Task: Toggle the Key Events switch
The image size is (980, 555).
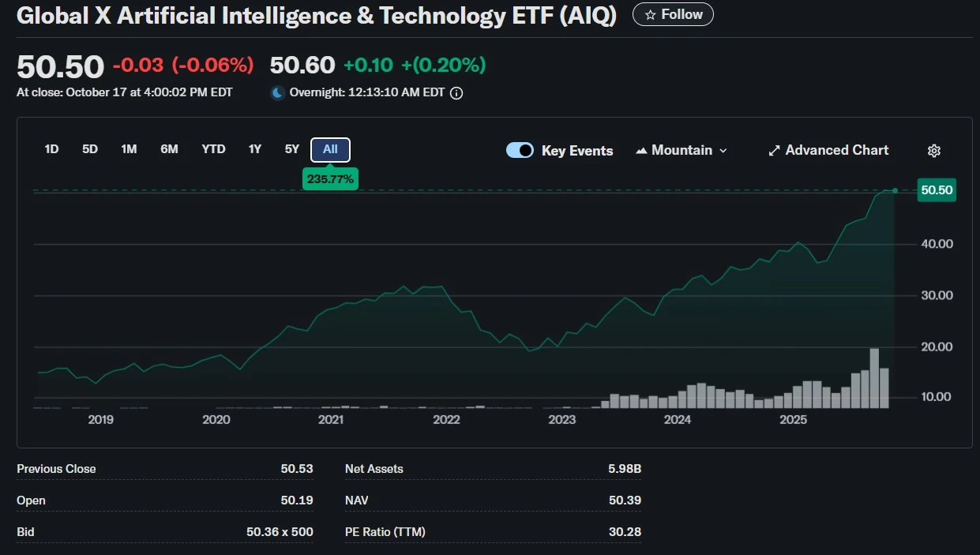Action: [520, 150]
